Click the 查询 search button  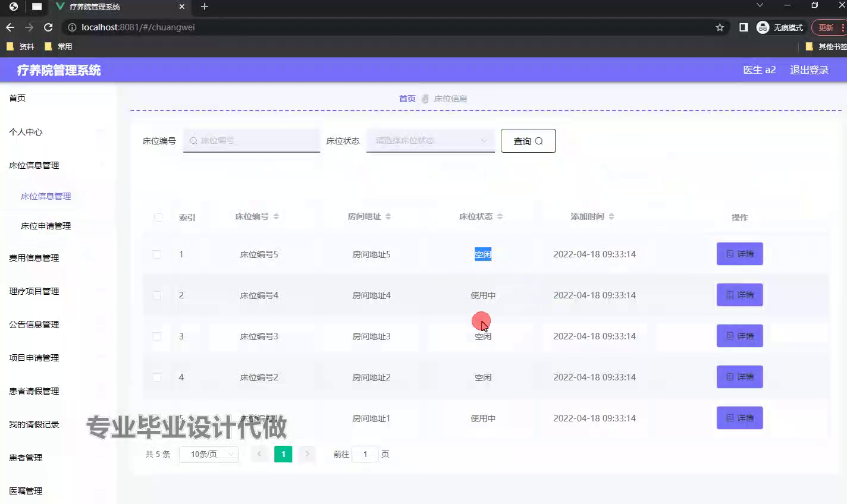pyautogui.click(x=528, y=141)
